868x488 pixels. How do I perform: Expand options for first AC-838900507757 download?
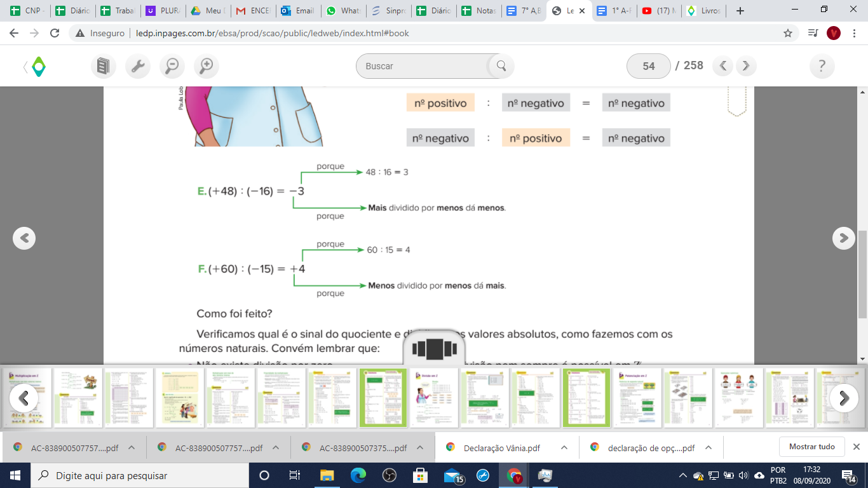tap(132, 447)
